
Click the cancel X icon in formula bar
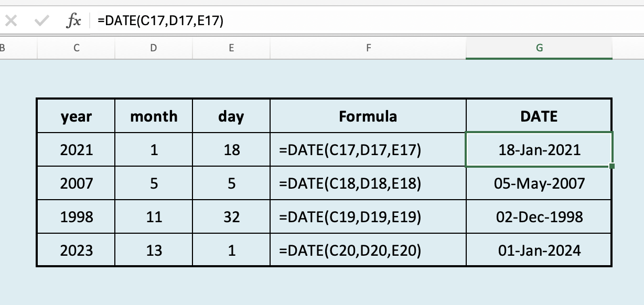tap(12, 21)
